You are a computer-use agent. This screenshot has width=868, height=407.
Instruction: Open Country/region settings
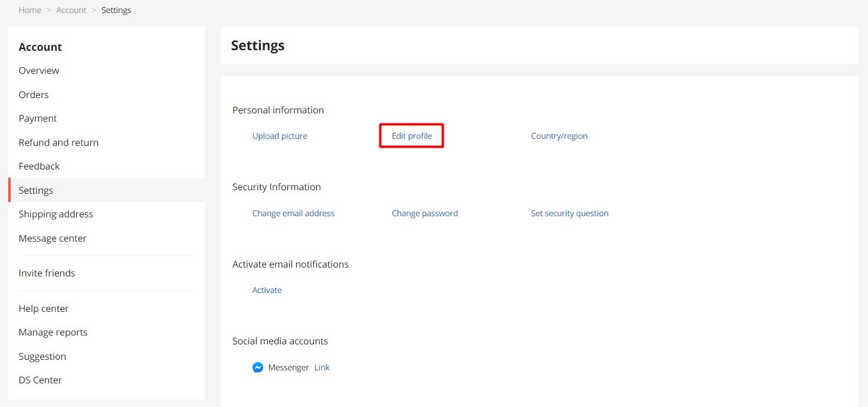[559, 135]
